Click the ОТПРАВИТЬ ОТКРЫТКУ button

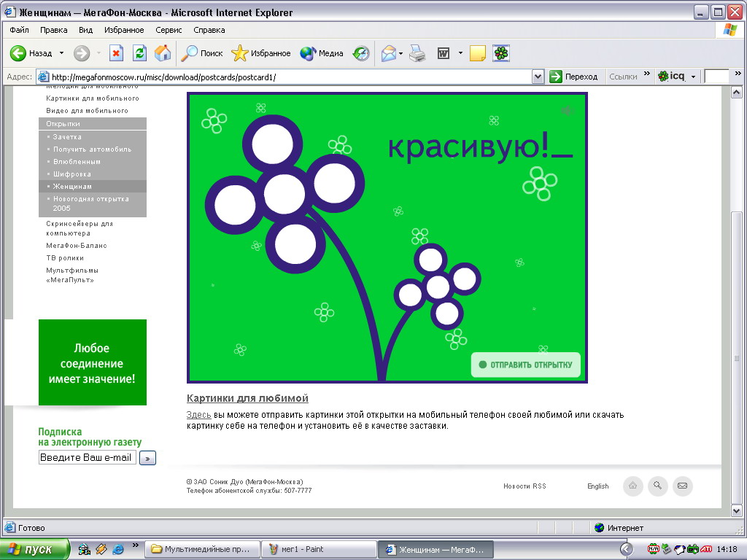[526, 365]
